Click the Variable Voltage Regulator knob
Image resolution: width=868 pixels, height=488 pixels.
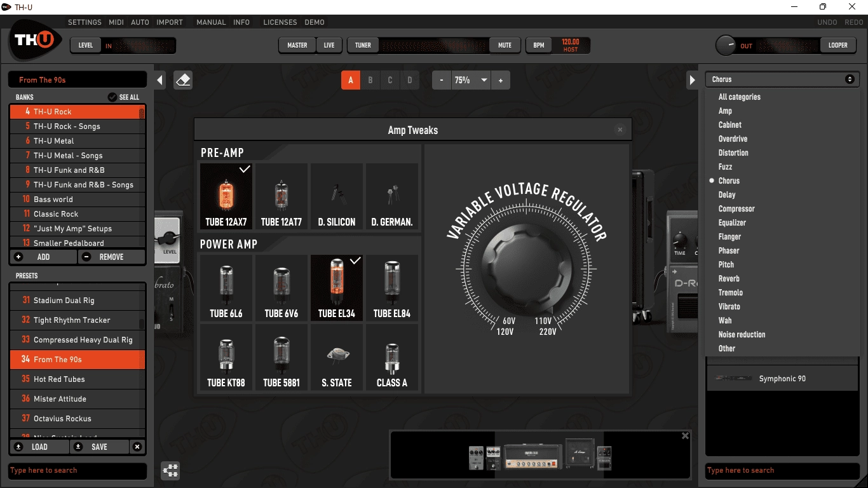pyautogui.click(x=526, y=269)
